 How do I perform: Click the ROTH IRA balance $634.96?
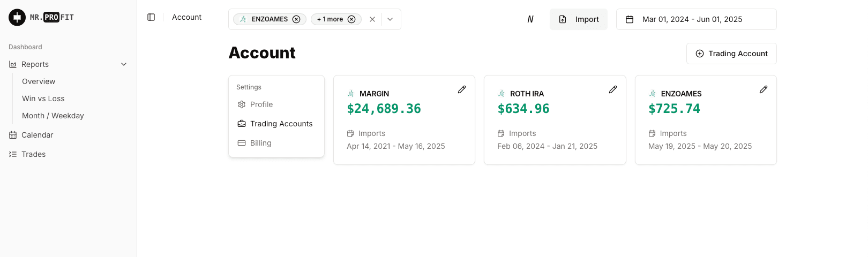523,109
